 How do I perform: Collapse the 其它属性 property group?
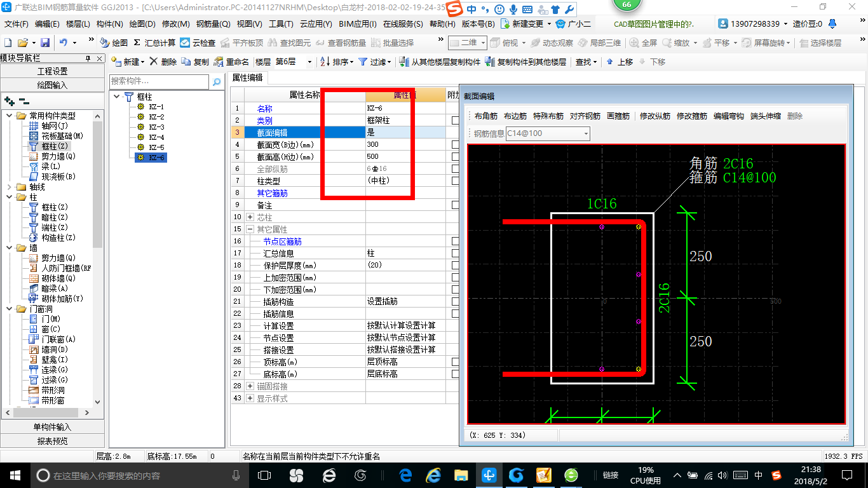[x=250, y=229]
